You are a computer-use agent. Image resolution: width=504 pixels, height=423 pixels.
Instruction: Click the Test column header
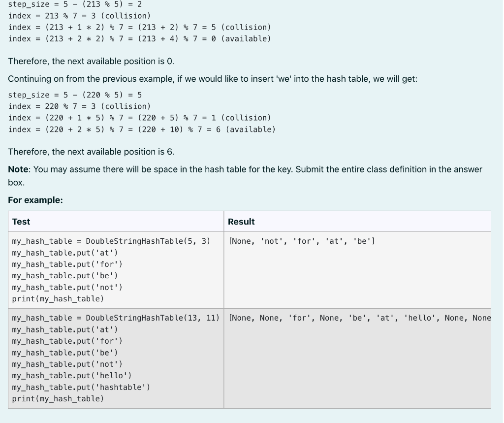[x=18, y=222]
